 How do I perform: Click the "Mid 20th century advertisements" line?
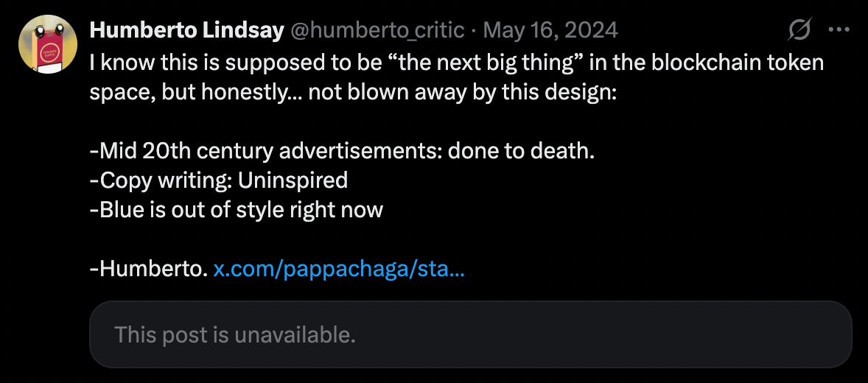342,150
